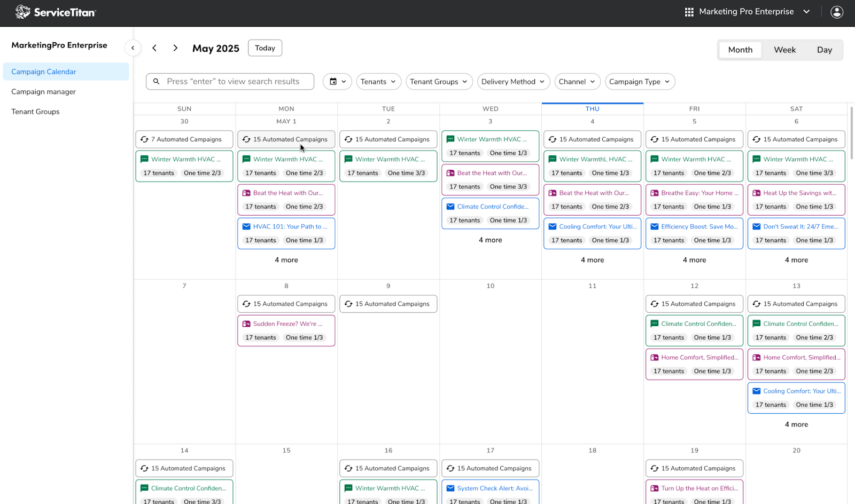Open Home Comfort, Simplified on day 13
Viewport: 855px width, 504px height.
tap(797, 364)
